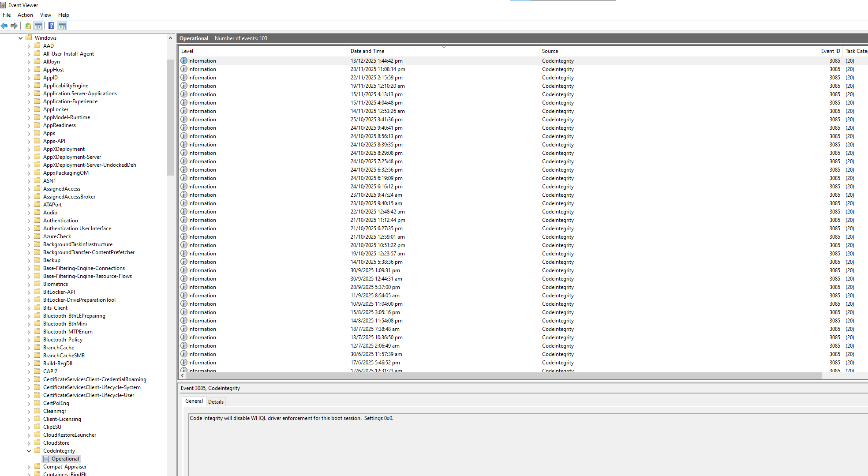Click the Event Viewer title bar icon

click(x=4, y=5)
